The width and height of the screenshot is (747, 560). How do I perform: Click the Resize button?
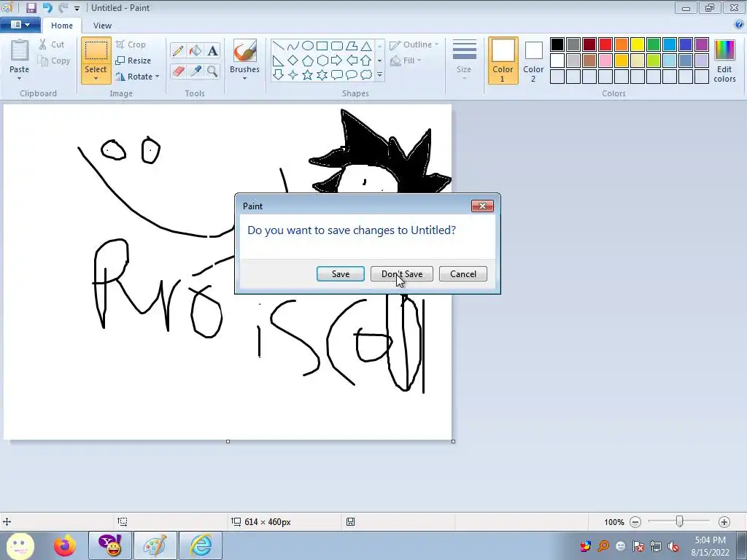pyautogui.click(x=133, y=61)
